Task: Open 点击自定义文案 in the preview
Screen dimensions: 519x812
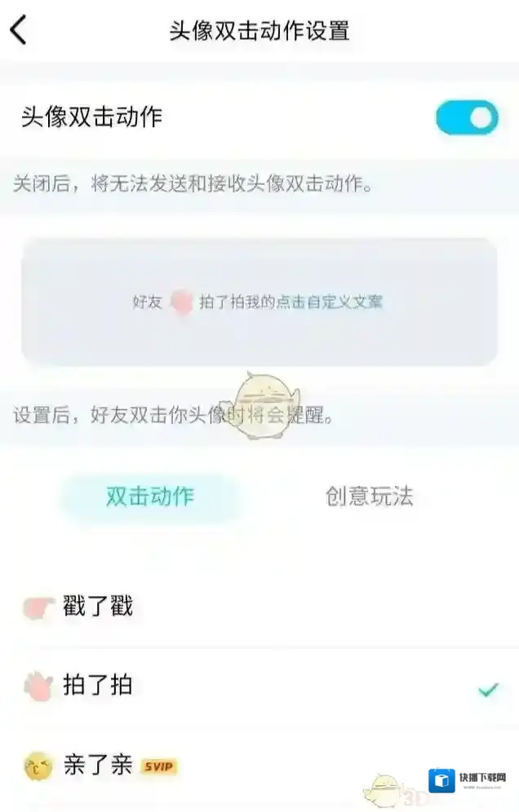Action: (329, 302)
